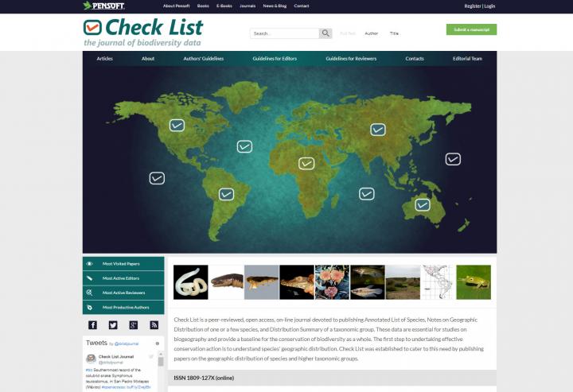573x392 pixels.
Task: Open the Facebook social icon
Action: point(92,324)
